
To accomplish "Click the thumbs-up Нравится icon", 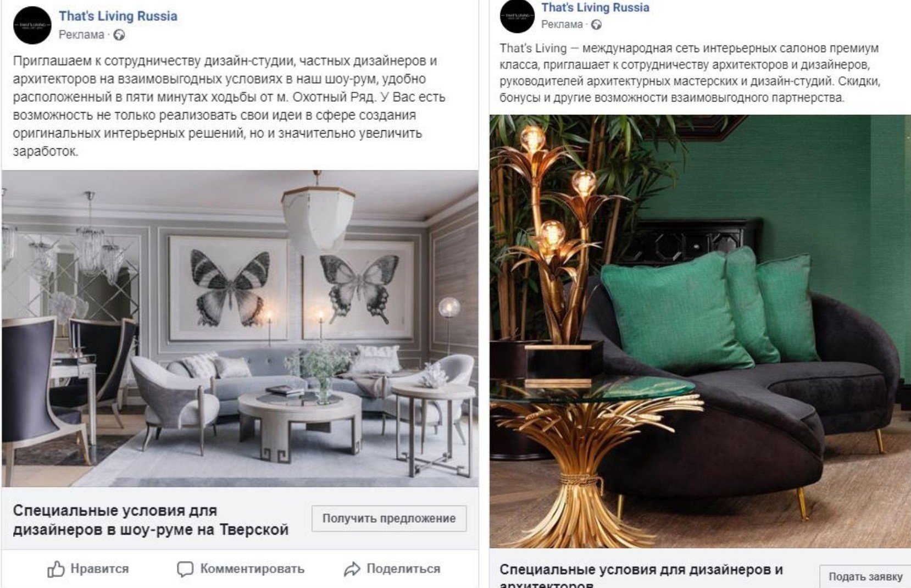I will click(56, 569).
